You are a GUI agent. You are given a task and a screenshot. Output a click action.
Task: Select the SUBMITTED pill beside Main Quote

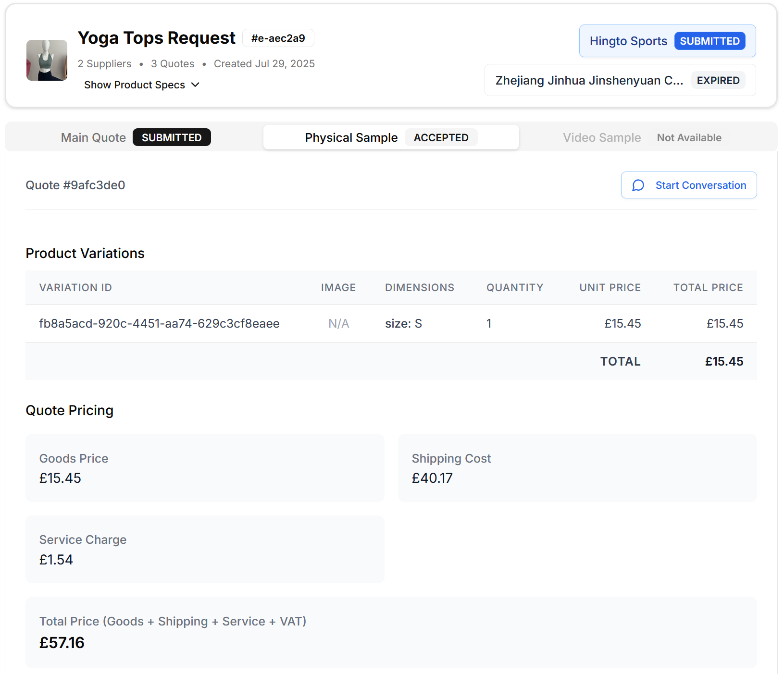click(172, 137)
